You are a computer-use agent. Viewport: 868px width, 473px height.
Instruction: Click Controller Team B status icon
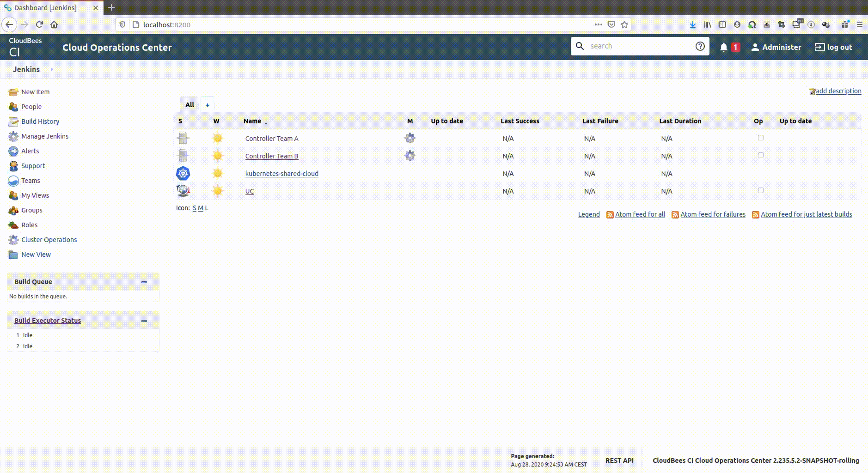183,156
